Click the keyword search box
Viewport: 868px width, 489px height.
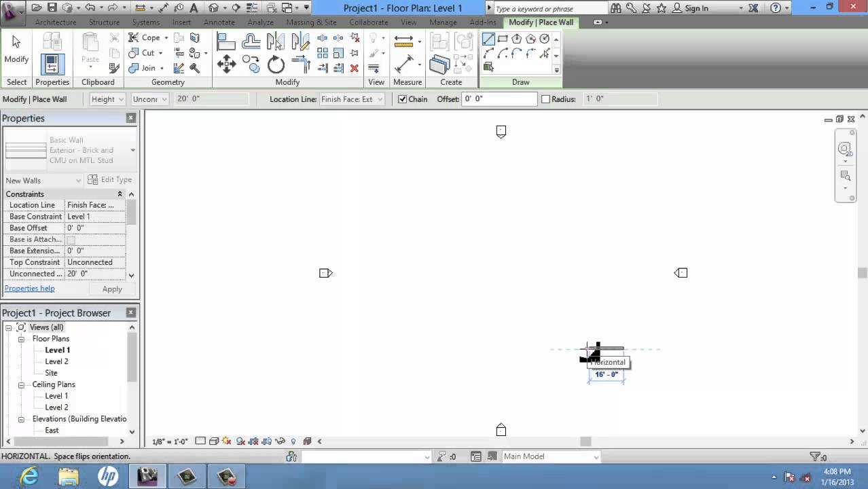(x=549, y=9)
